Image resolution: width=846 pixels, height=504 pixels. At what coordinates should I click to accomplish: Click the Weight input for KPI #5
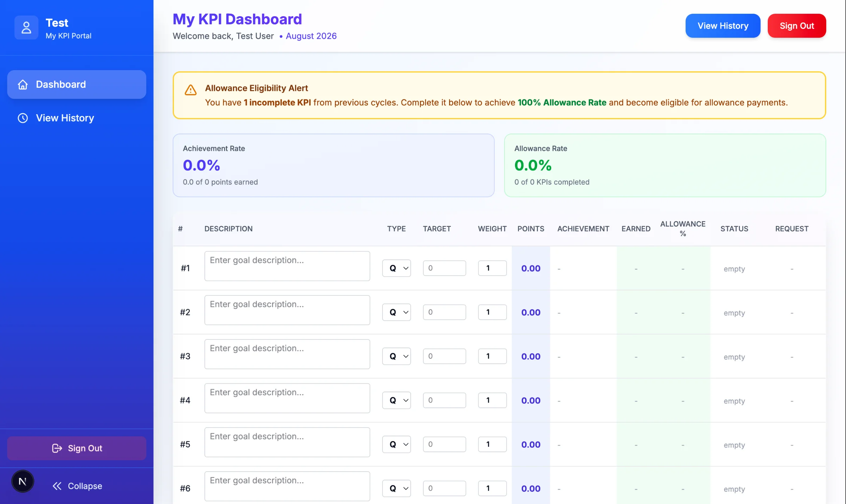[x=492, y=444]
